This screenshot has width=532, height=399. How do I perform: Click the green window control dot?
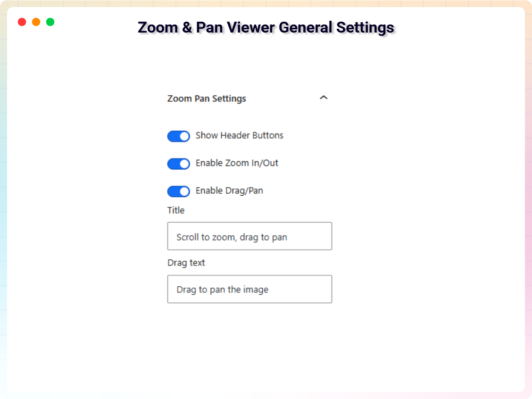[x=50, y=22]
